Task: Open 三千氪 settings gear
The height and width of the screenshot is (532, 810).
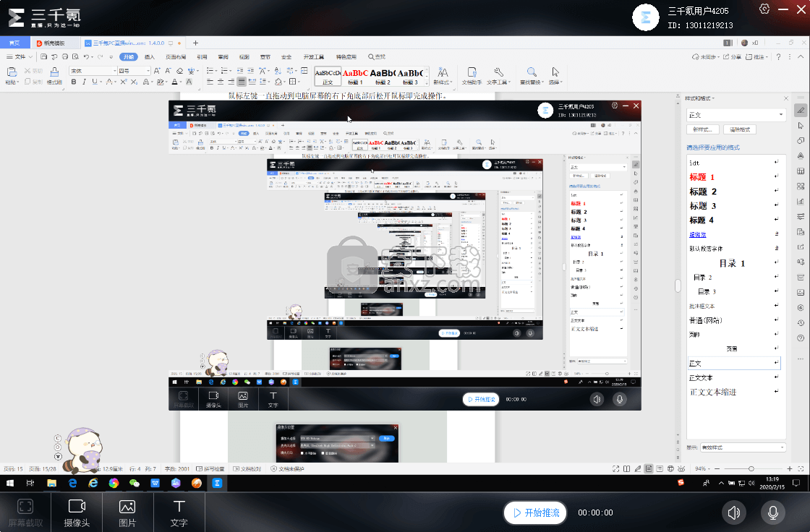Action: coord(764,9)
